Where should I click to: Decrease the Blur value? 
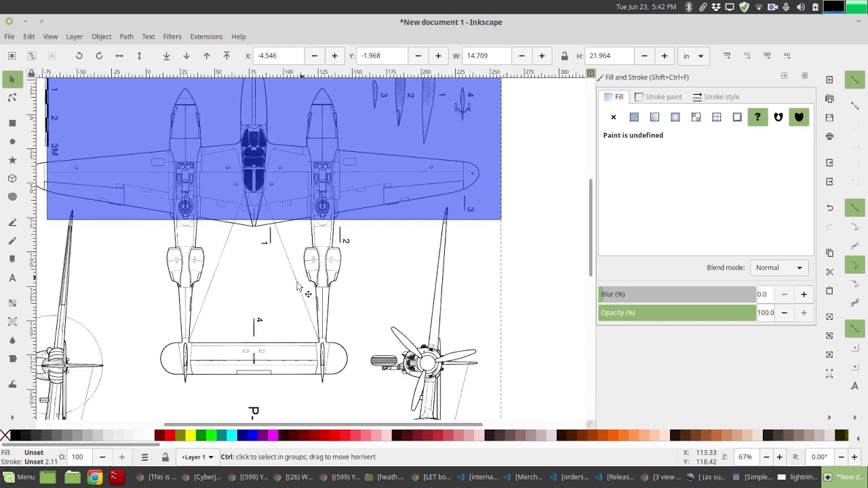click(x=785, y=294)
